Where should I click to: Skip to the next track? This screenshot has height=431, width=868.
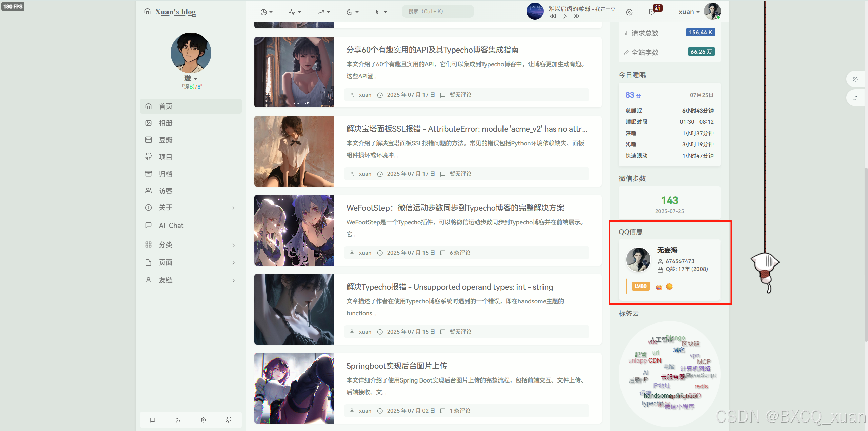(576, 16)
